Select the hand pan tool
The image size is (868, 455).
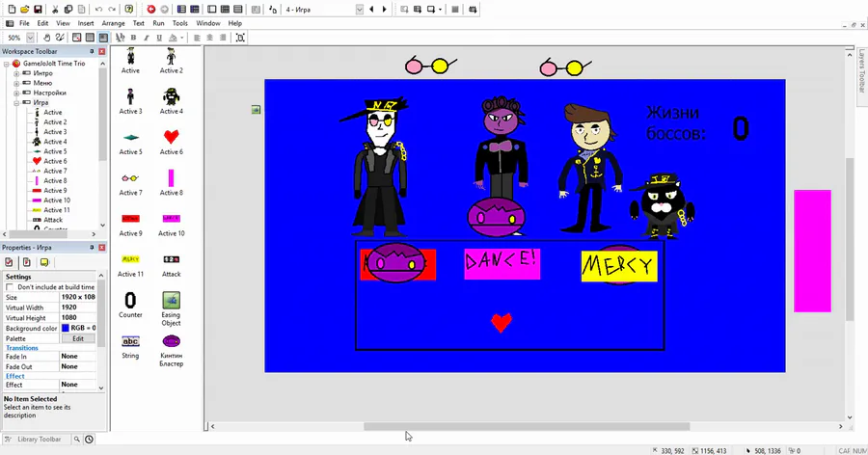pos(47,38)
